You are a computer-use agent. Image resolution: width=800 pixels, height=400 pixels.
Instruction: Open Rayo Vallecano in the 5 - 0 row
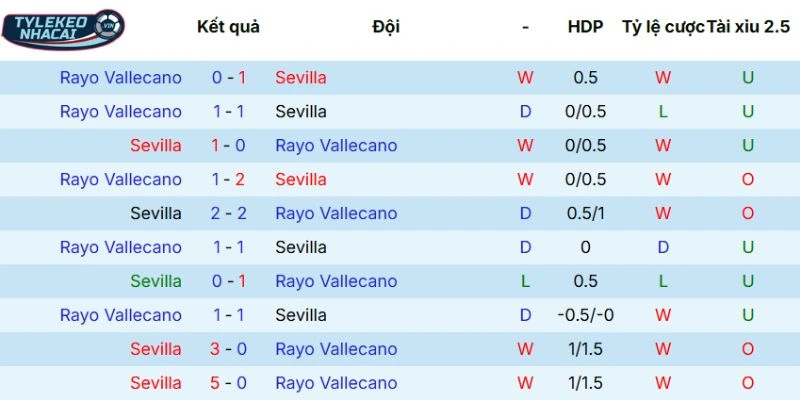coord(336,383)
